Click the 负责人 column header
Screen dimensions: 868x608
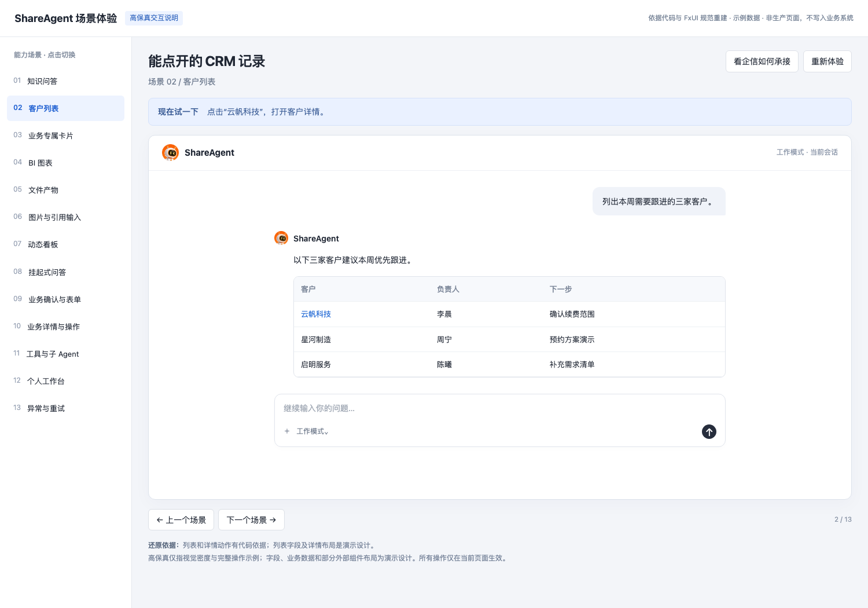(x=448, y=289)
